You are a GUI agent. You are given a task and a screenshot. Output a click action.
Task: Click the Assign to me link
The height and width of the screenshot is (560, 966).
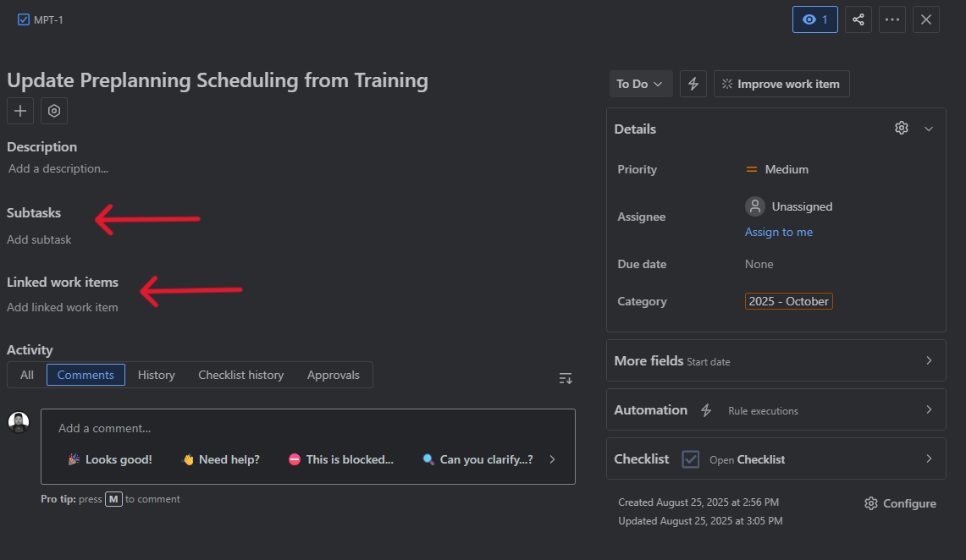(779, 232)
